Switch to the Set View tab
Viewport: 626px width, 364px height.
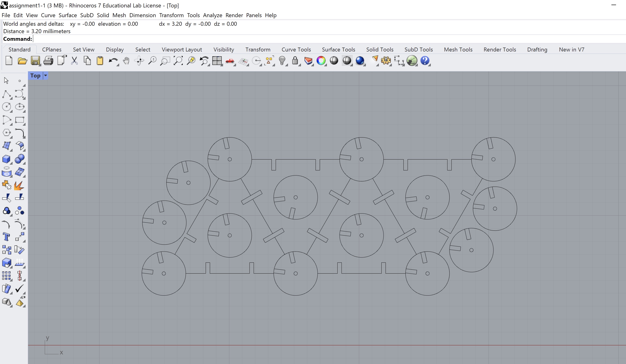point(84,49)
